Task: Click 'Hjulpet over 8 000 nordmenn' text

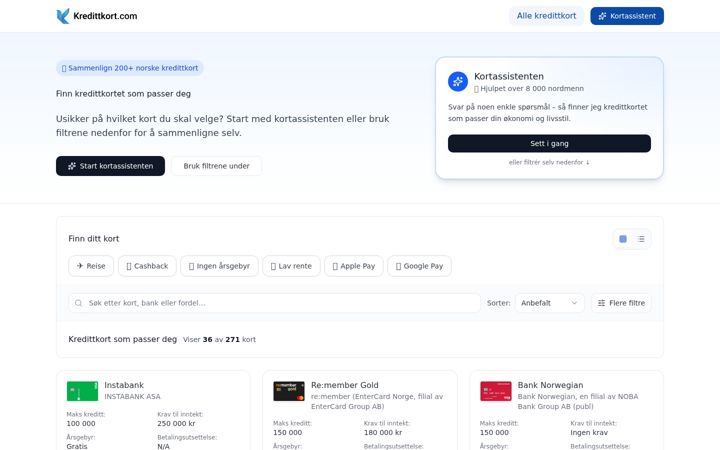Action: point(529,89)
